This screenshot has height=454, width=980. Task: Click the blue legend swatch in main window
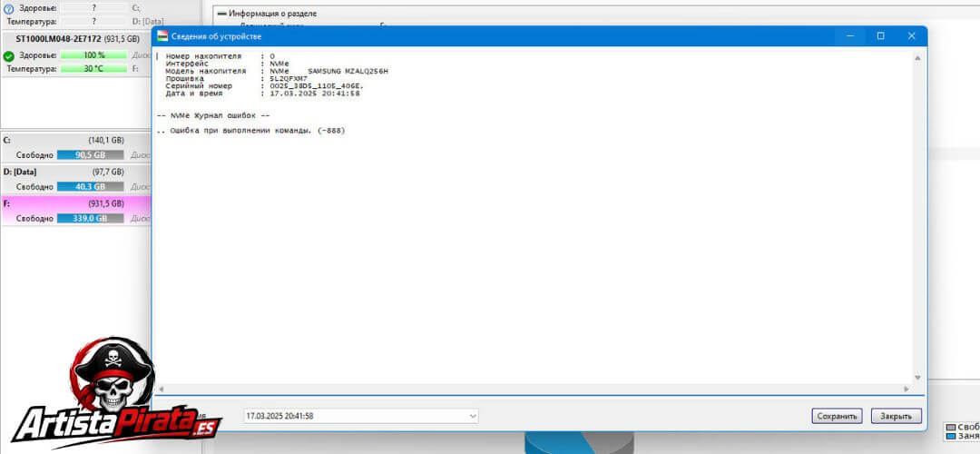coord(951,436)
